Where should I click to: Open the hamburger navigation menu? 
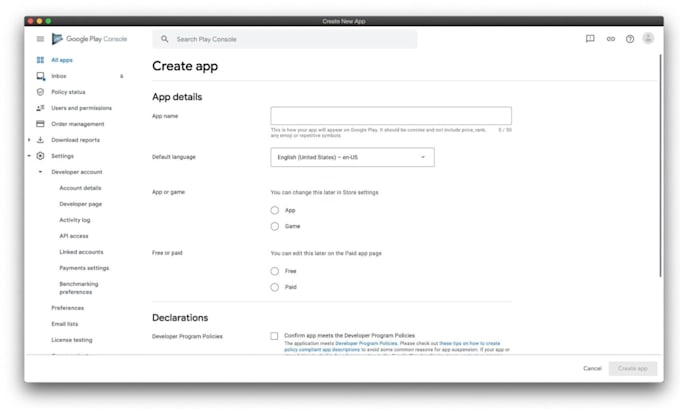tap(40, 39)
